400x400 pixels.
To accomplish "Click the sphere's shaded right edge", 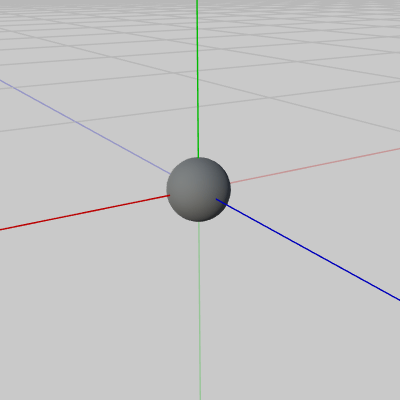I will 225,190.
